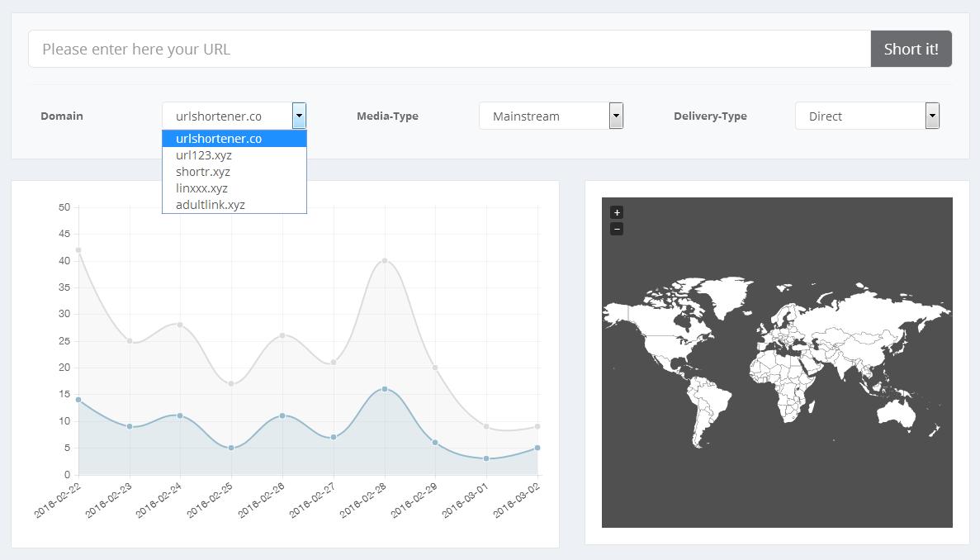Expand the Delivery-Type Direct dropdown
Screen dimensions: 980x560
click(x=867, y=116)
